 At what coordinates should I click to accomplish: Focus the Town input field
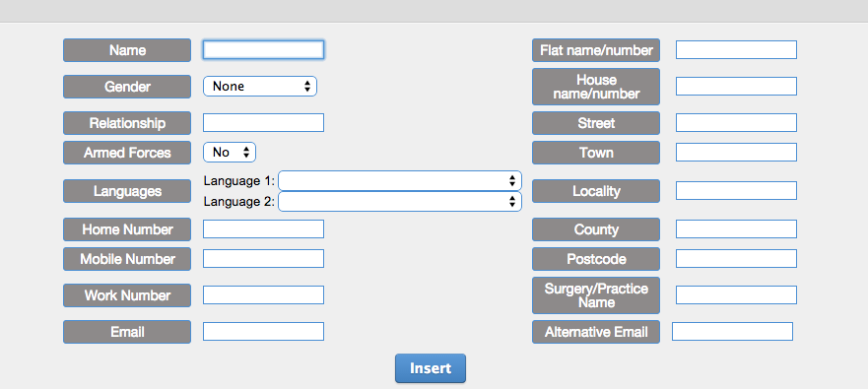(x=736, y=153)
